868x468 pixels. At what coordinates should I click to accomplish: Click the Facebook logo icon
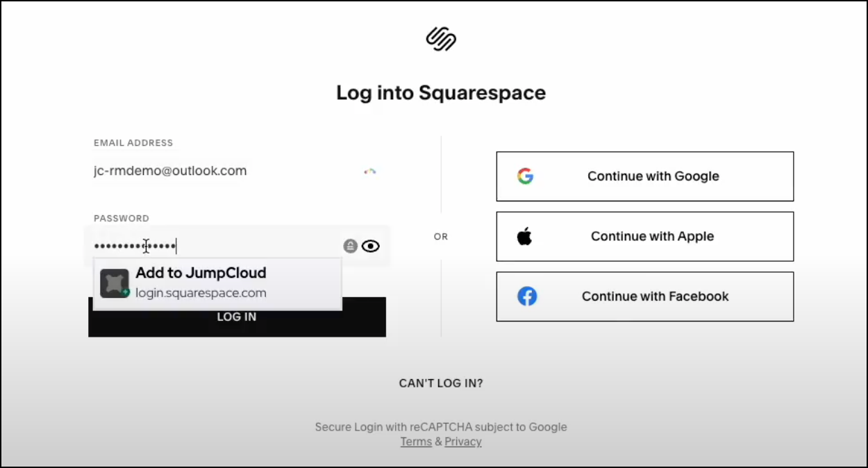tap(527, 296)
